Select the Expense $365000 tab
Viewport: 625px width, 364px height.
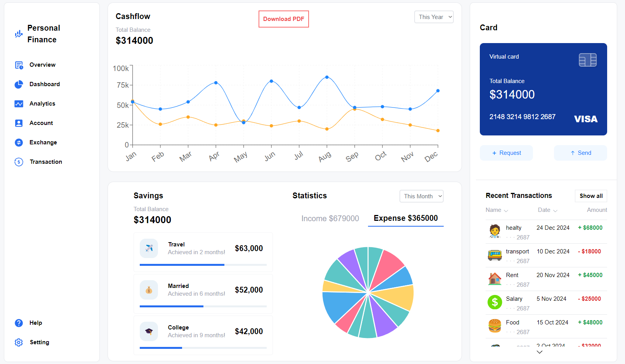406,218
